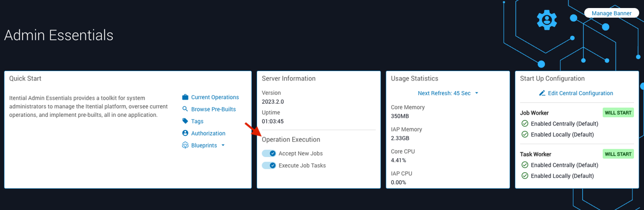Click the Manage Banner button
644x210 pixels.
[611, 13]
